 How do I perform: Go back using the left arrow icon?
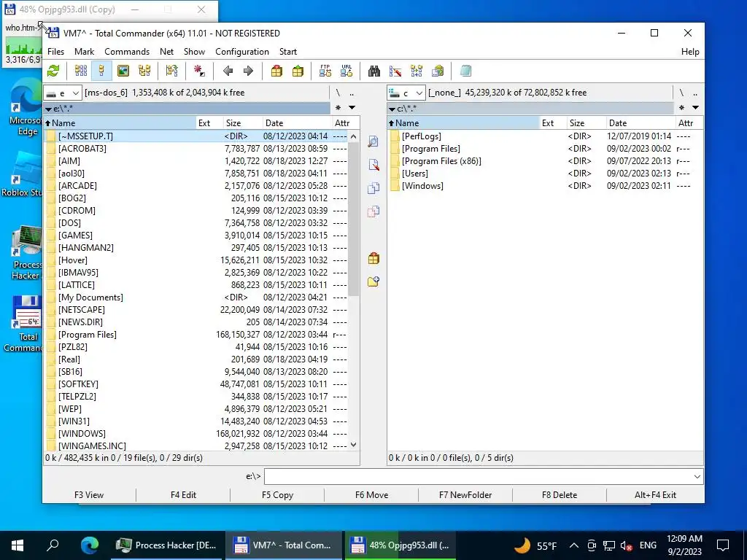tap(228, 71)
